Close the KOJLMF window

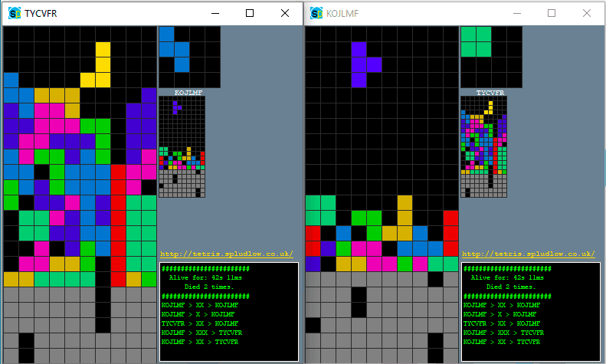pos(587,13)
